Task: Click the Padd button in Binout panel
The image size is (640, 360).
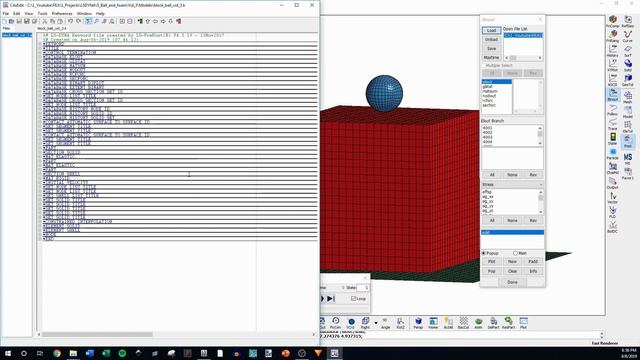Action: coord(533,262)
